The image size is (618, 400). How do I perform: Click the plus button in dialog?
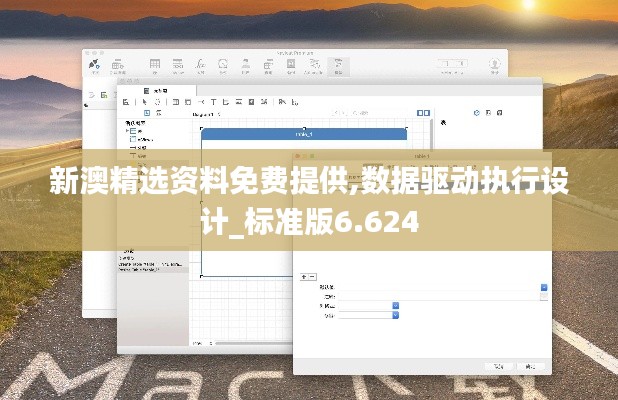(304, 275)
